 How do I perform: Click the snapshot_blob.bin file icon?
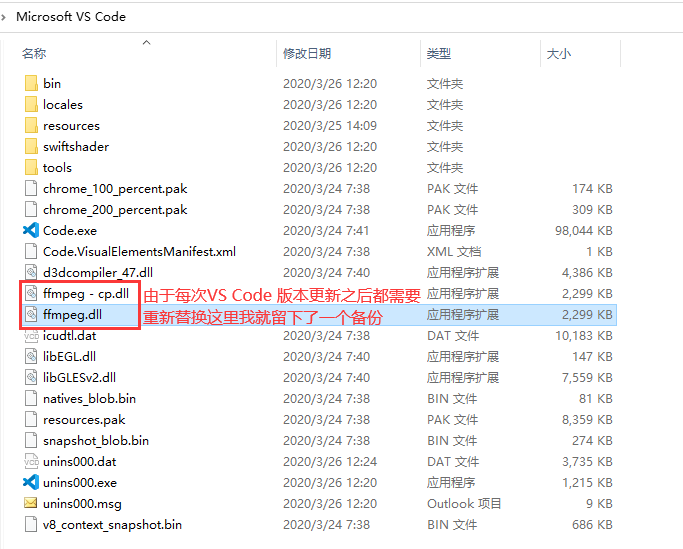click(x=31, y=441)
